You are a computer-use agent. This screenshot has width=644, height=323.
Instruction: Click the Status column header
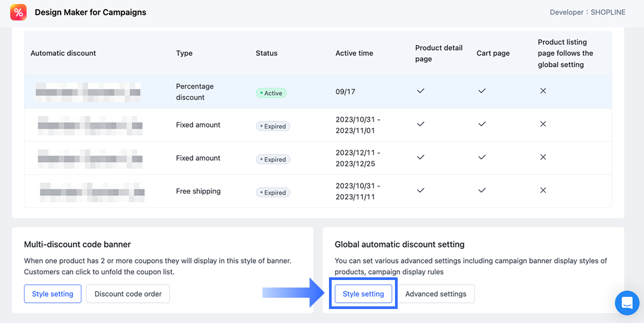(x=267, y=53)
